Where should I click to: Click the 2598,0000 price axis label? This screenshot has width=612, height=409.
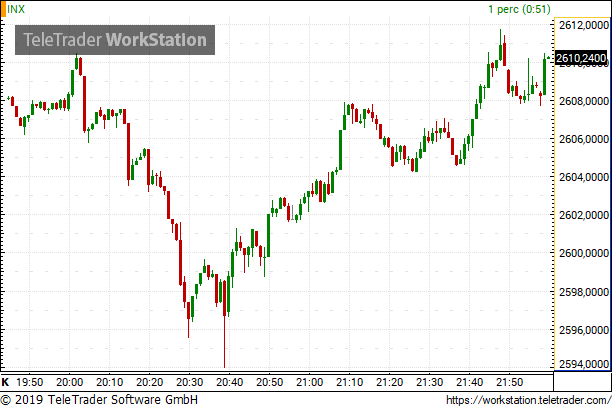click(x=584, y=292)
